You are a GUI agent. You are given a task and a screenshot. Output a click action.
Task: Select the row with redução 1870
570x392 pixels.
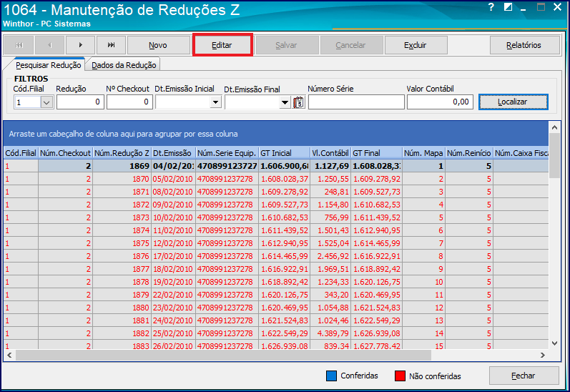pyautogui.click(x=276, y=179)
